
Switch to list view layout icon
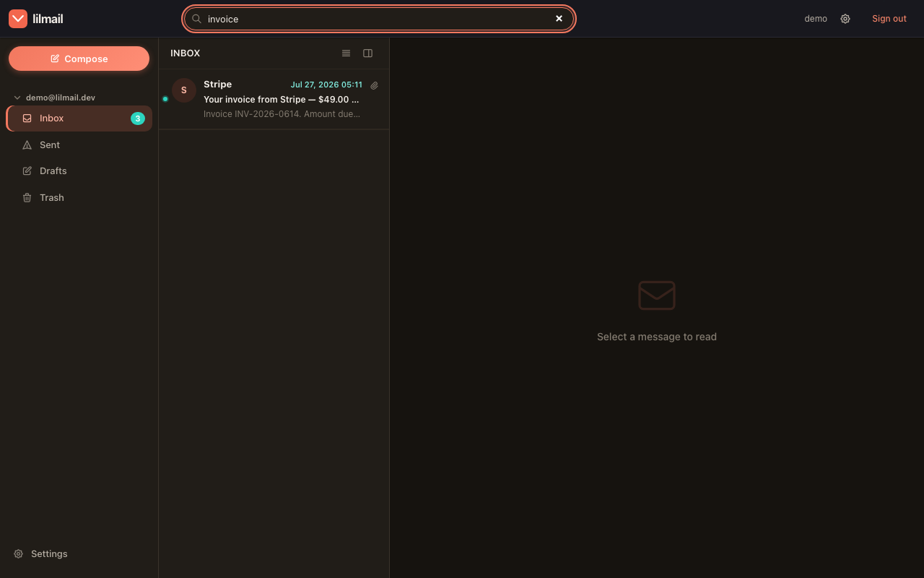(x=346, y=53)
